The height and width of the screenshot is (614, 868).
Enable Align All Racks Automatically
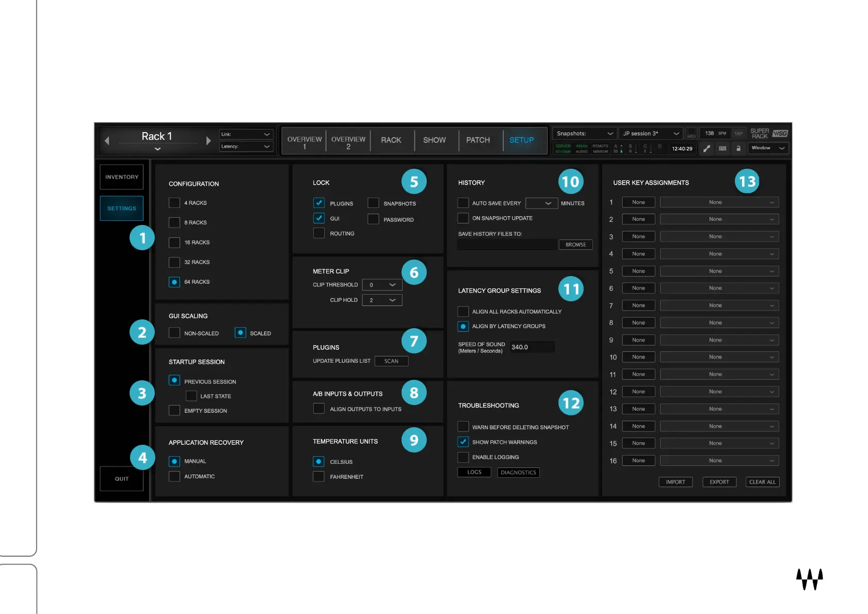(x=463, y=312)
